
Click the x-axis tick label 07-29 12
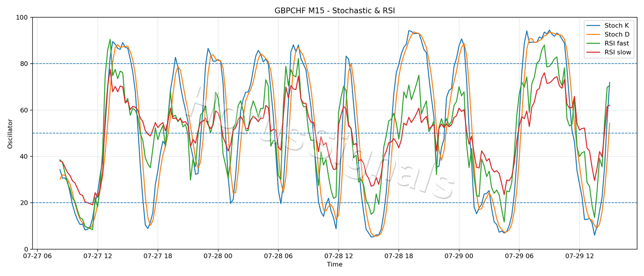tap(579, 256)
